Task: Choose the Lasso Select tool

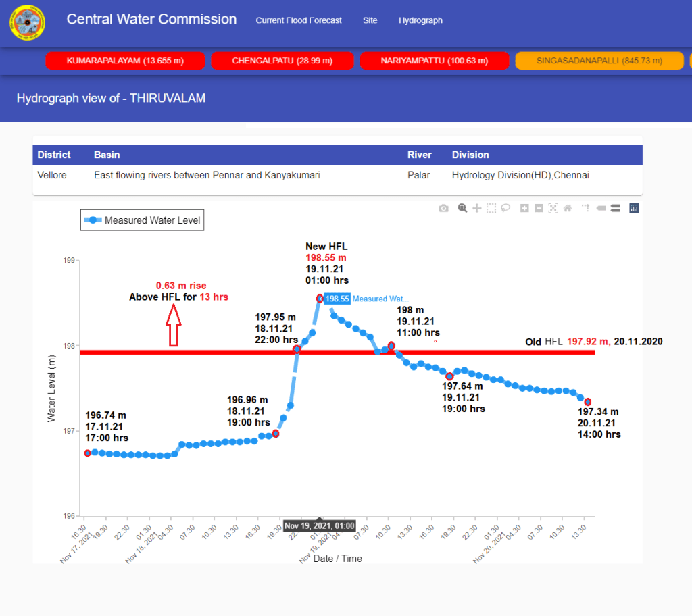Action: coord(505,208)
